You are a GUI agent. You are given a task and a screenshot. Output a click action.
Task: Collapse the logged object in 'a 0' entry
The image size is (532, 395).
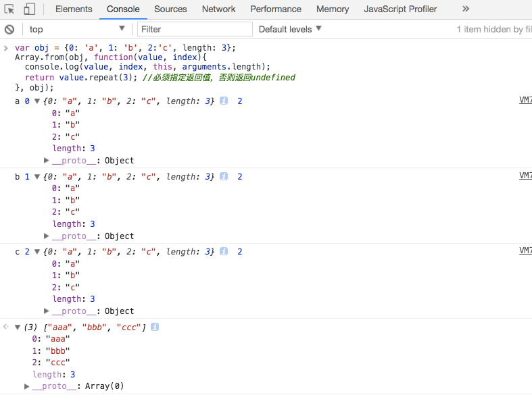pyautogui.click(x=37, y=101)
